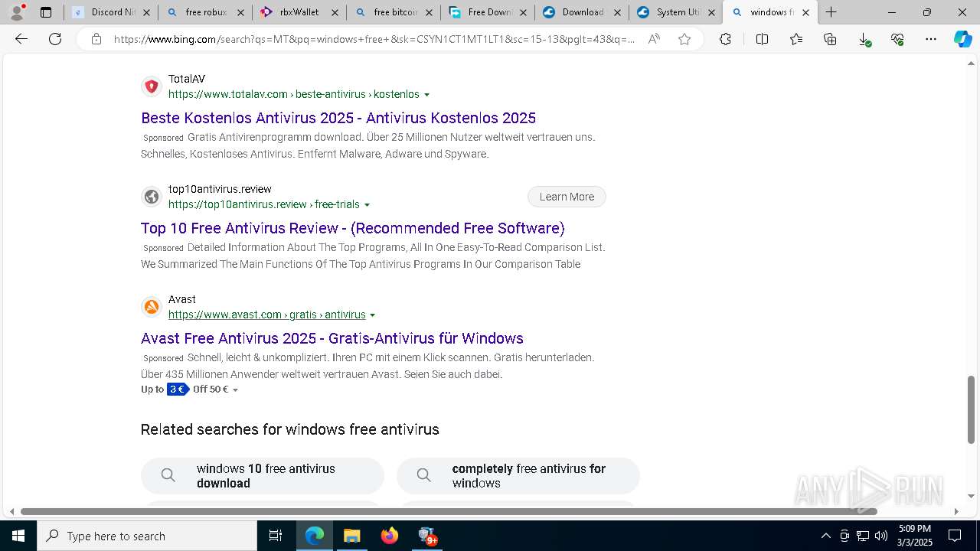This screenshot has height=551, width=980.
Task: Click the Avast orange favicon
Action: point(152,307)
